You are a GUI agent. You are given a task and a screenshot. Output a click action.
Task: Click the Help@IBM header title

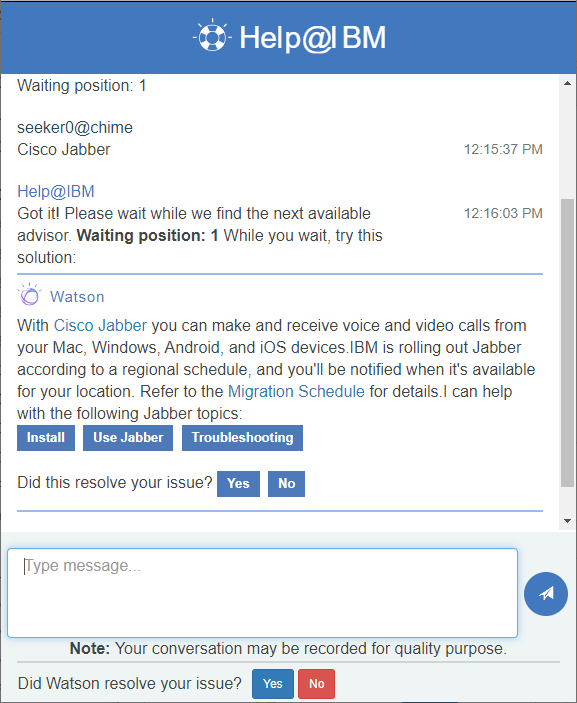(x=312, y=37)
